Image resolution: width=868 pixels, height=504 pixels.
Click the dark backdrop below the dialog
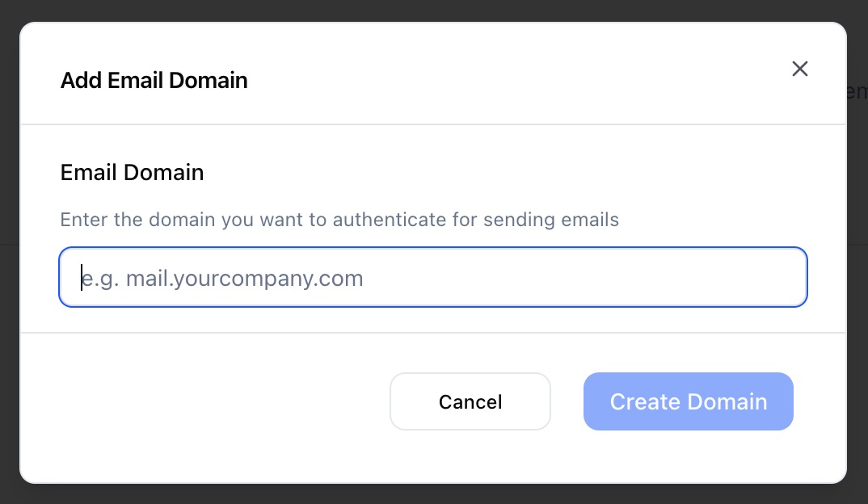point(433,494)
